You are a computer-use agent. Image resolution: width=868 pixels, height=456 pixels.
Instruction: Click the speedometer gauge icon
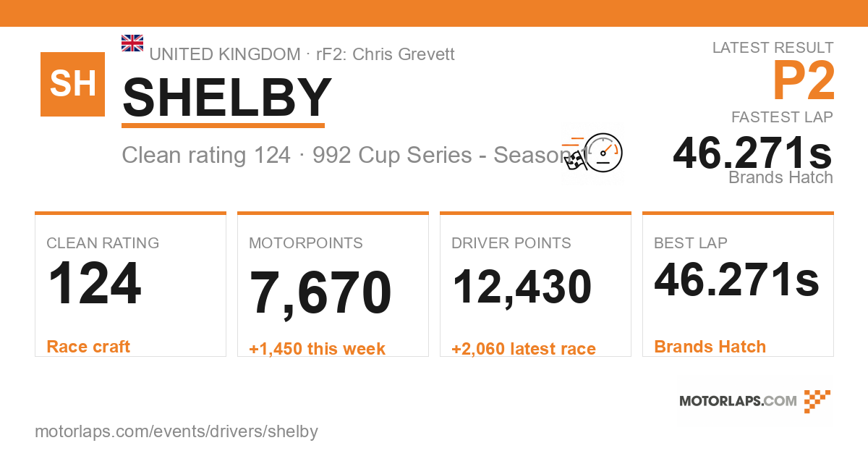(603, 151)
